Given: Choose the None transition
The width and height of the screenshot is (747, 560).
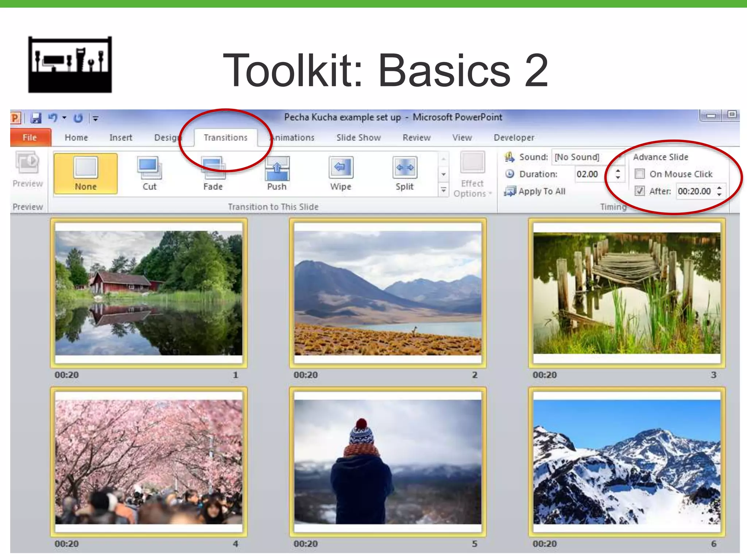Looking at the screenshot, I should click(x=86, y=173).
